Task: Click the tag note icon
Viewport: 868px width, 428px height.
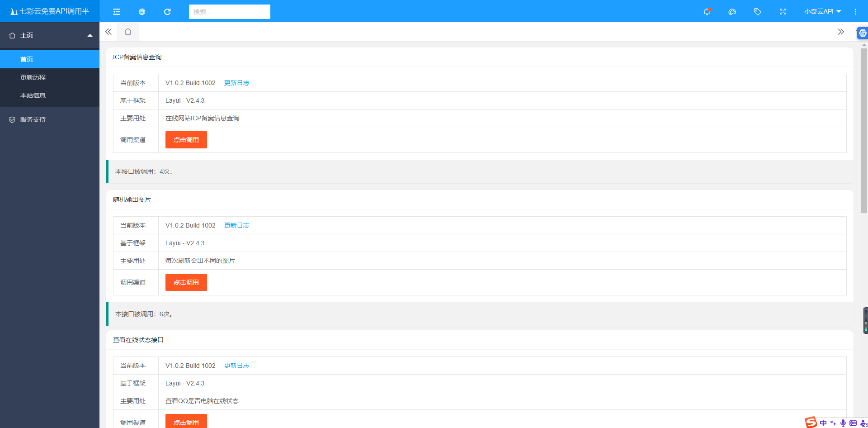Action: pos(757,12)
